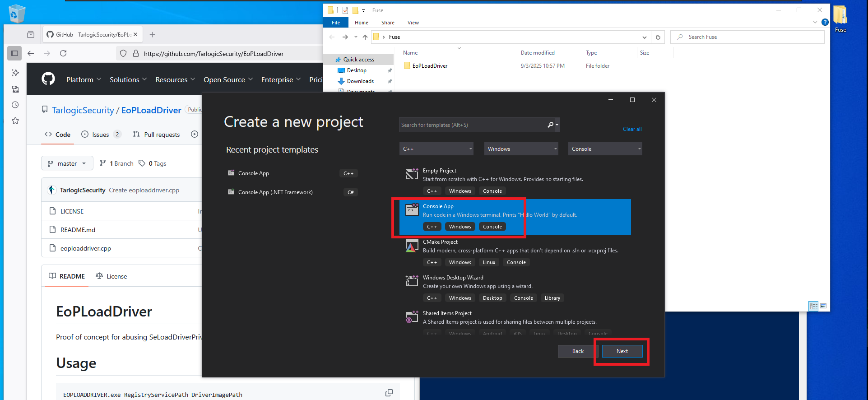Click the Clear all filters link
The width and height of the screenshot is (868, 400).
[632, 129]
